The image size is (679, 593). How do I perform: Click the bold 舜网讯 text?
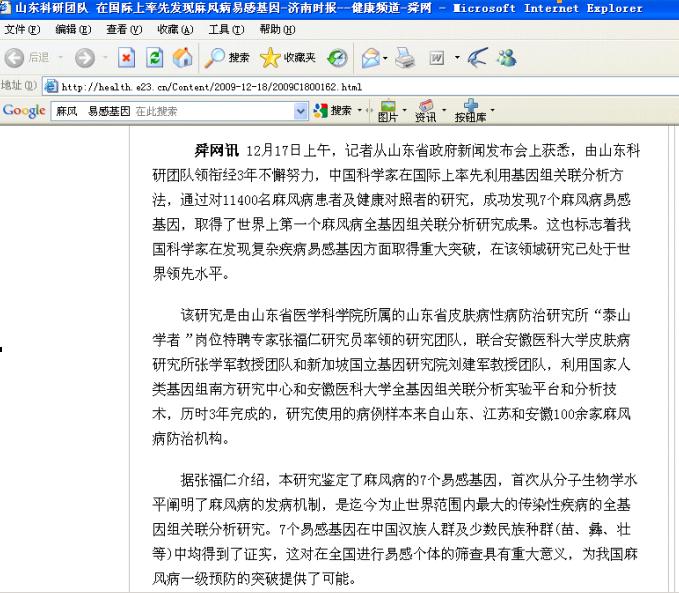click(x=216, y=150)
